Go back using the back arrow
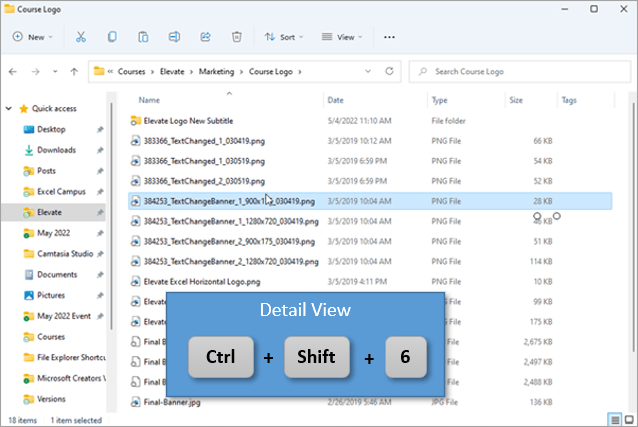The height and width of the screenshot is (427, 638). (x=13, y=72)
